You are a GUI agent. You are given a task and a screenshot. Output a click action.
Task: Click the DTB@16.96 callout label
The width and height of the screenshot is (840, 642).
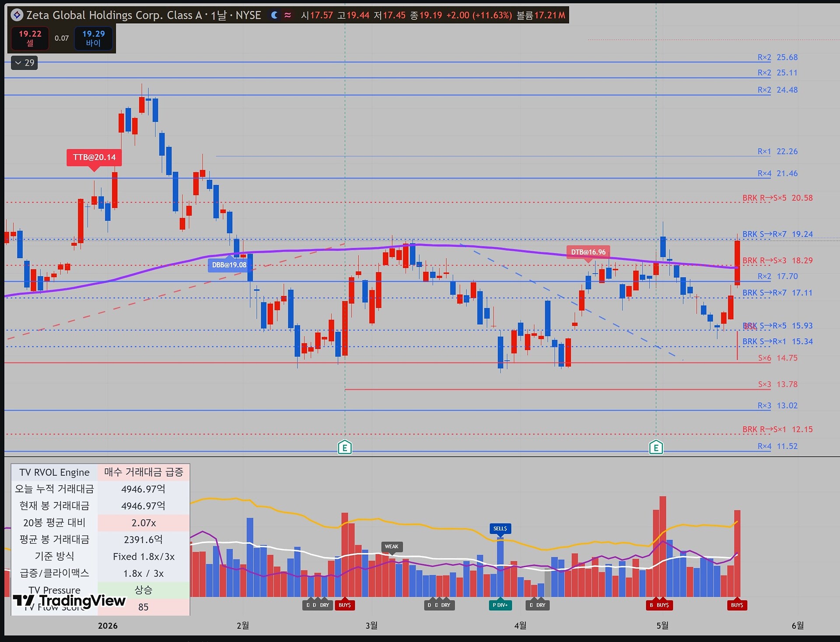[588, 252]
